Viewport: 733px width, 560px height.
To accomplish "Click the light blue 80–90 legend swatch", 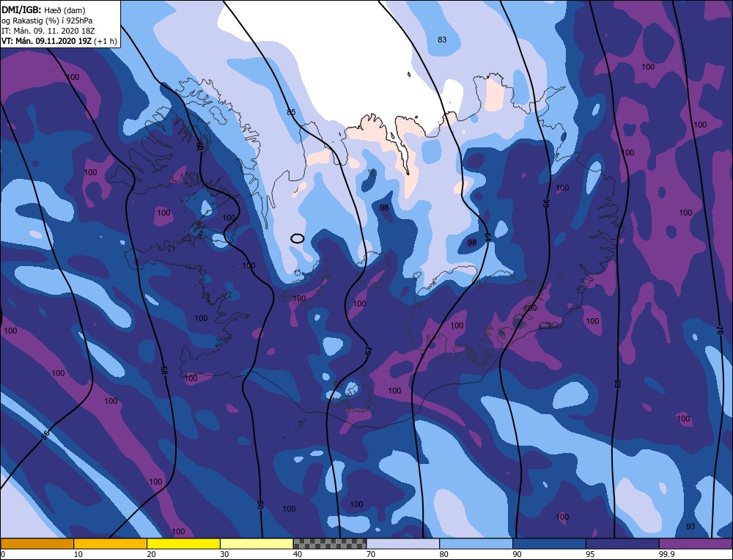I will pos(476,544).
